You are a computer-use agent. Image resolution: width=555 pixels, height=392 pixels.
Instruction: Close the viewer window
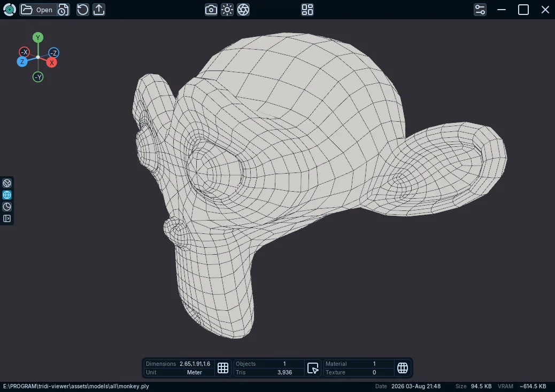[545, 10]
